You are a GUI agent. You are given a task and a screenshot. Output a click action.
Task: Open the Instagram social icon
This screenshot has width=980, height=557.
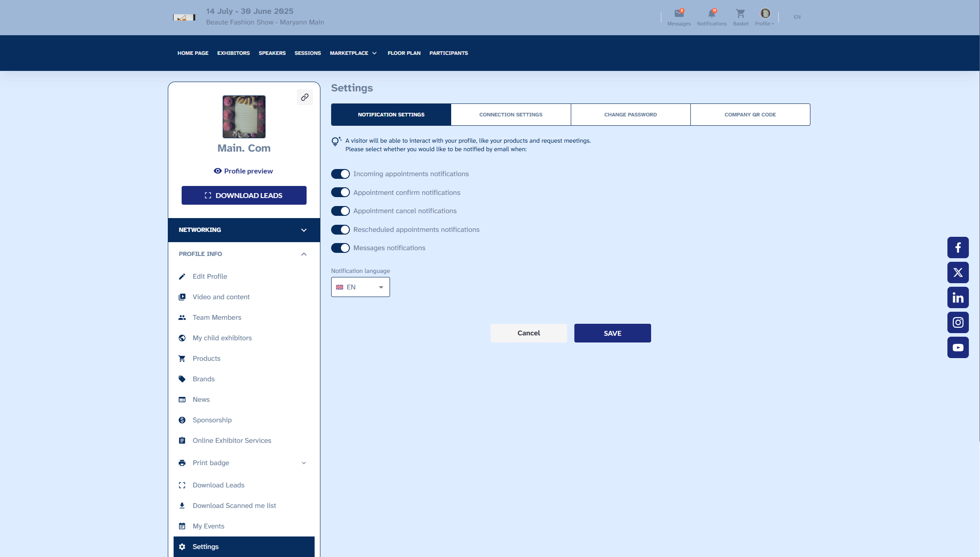(x=958, y=322)
